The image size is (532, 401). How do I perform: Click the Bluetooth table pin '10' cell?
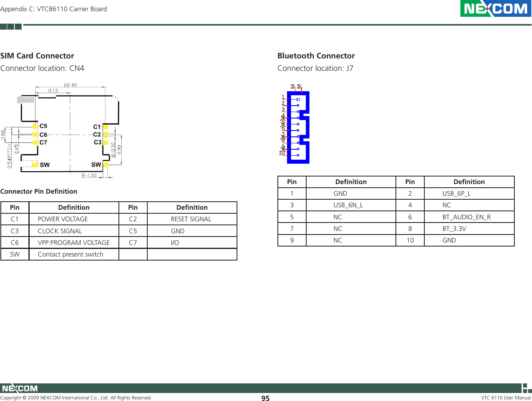tap(410, 241)
